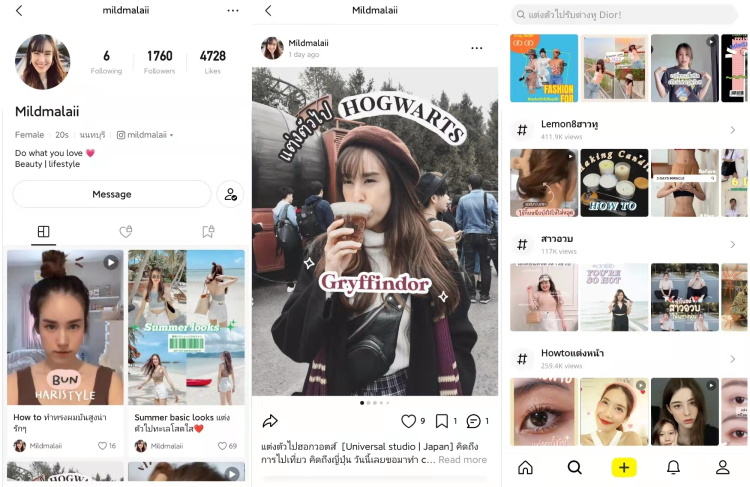This screenshot has width=750, height=487.
Task: Bookmark the Hogwarts post
Action: [x=441, y=421]
